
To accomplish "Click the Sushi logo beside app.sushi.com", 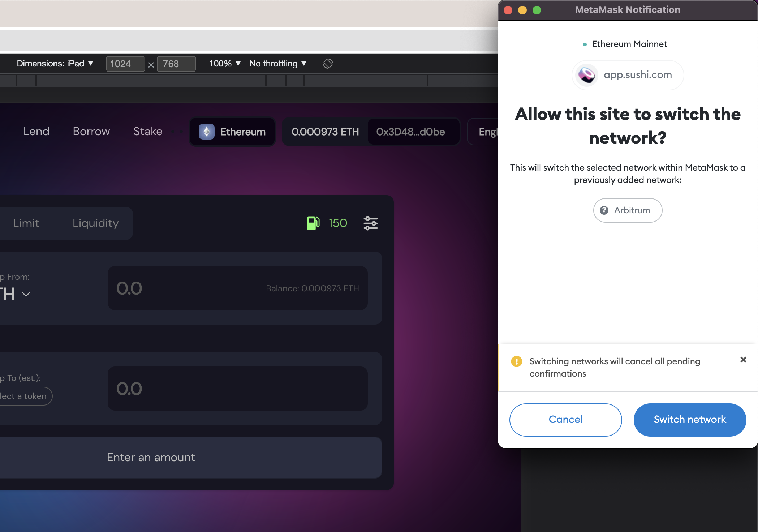I will coord(587,75).
